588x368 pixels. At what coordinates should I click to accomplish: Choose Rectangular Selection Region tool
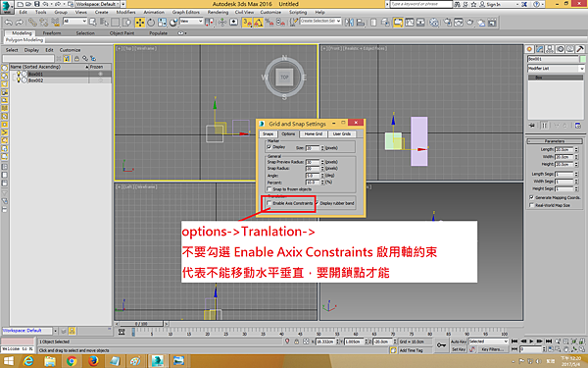pos(116,23)
